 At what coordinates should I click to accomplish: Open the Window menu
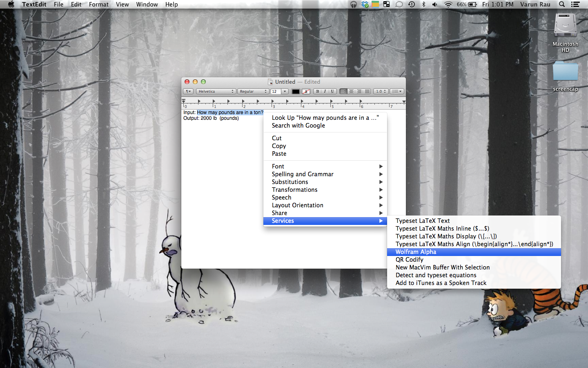[147, 4]
